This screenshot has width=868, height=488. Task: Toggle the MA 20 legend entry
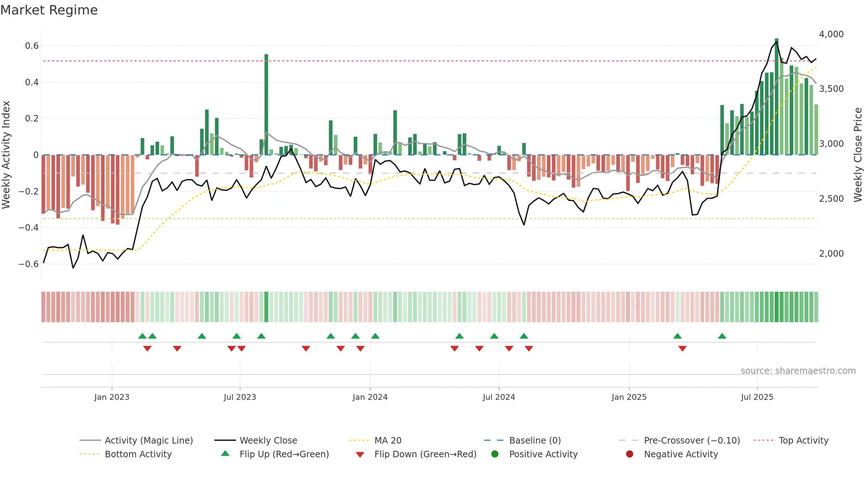coord(375,440)
